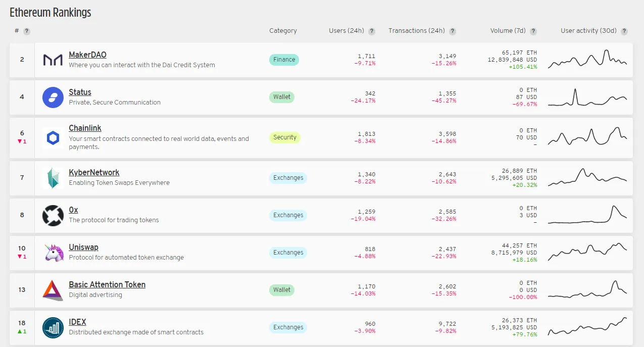Click the Chainlink hexagon logo
644x347 pixels.
[x=53, y=138]
